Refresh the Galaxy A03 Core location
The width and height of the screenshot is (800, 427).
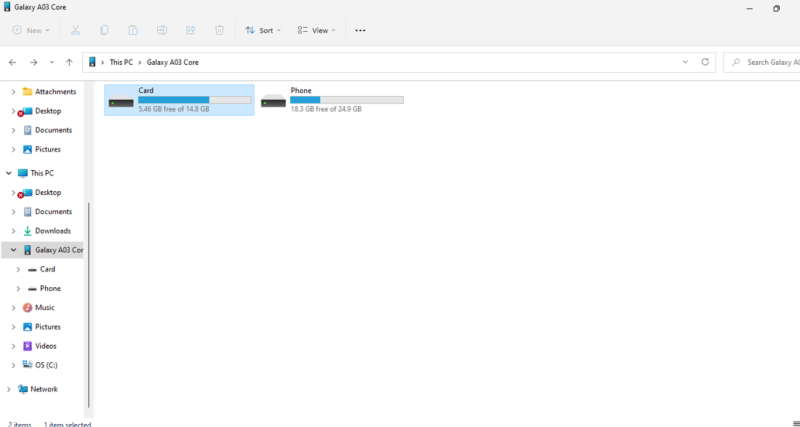click(705, 62)
